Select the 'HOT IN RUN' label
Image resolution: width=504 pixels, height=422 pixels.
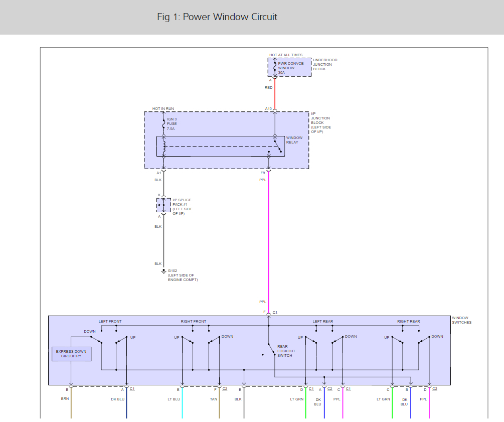click(163, 109)
